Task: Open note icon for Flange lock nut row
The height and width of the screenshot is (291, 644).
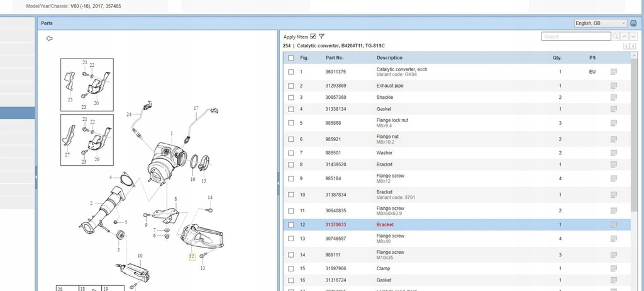Action: click(614, 123)
